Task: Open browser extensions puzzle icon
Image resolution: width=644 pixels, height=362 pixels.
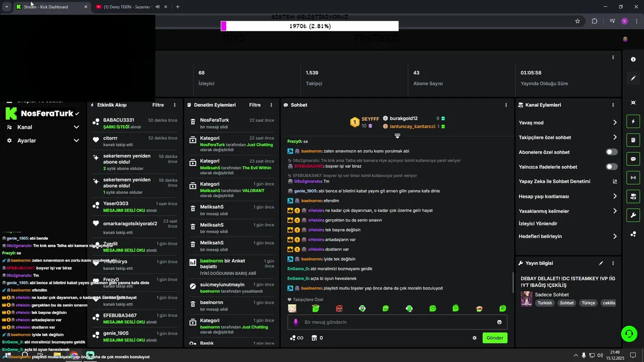Action: tap(595, 21)
